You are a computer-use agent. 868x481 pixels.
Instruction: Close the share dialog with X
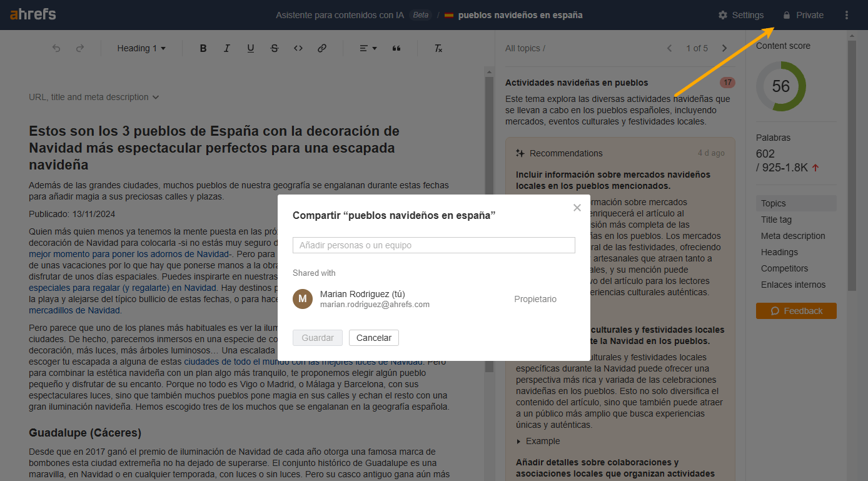tap(577, 208)
